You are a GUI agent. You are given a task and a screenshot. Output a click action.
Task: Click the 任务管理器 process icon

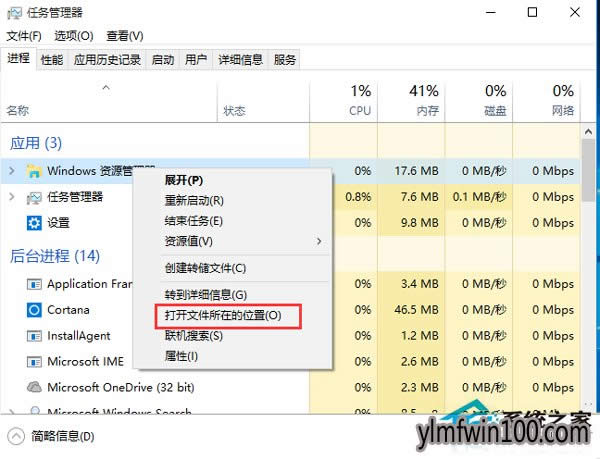(x=34, y=197)
